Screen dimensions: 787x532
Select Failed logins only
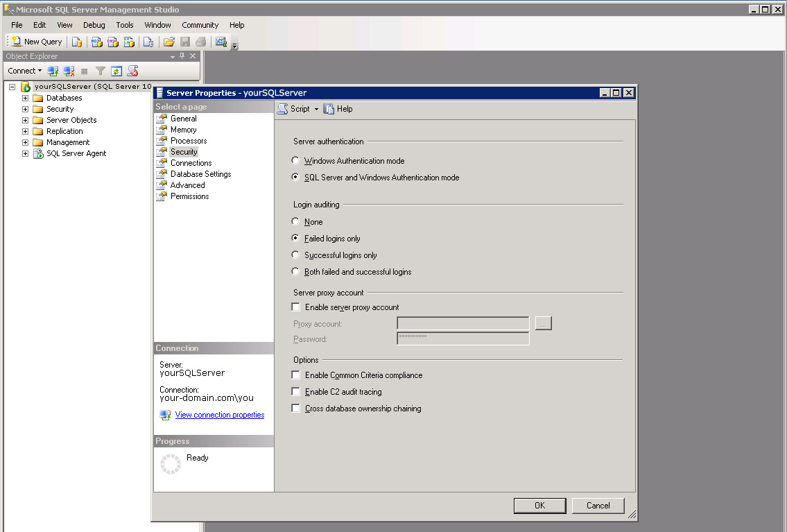(x=295, y=238)
